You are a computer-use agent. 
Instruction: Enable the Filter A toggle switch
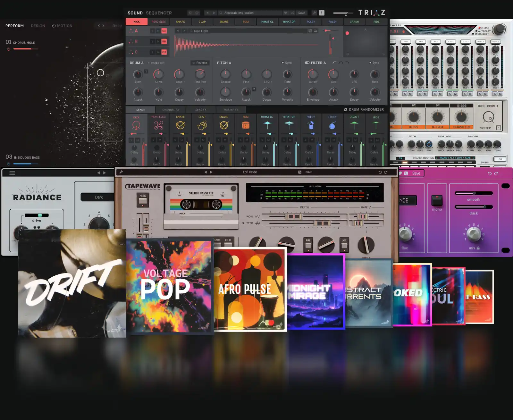coord(307,63)
